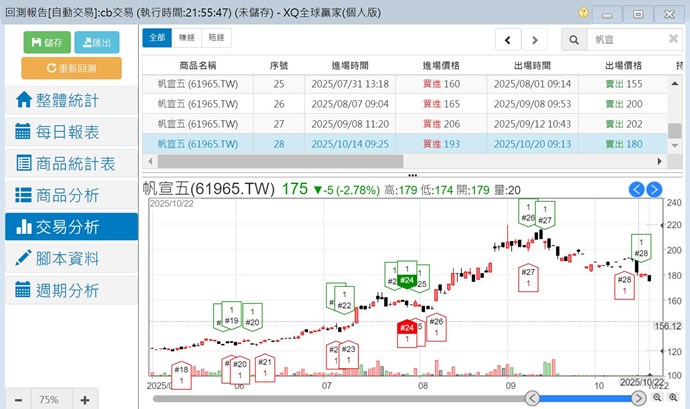
Task: Click table scrollbar down arrow
Action: (675, 145)
